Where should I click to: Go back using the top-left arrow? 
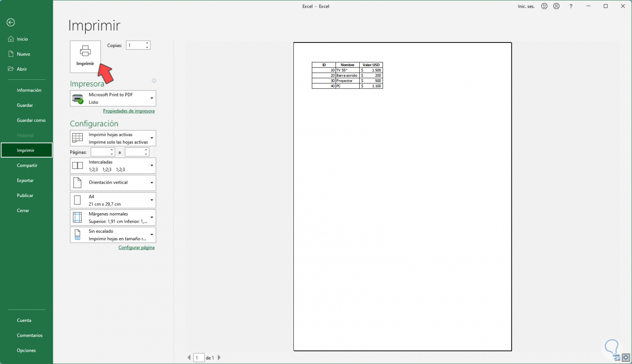[11, 23]
